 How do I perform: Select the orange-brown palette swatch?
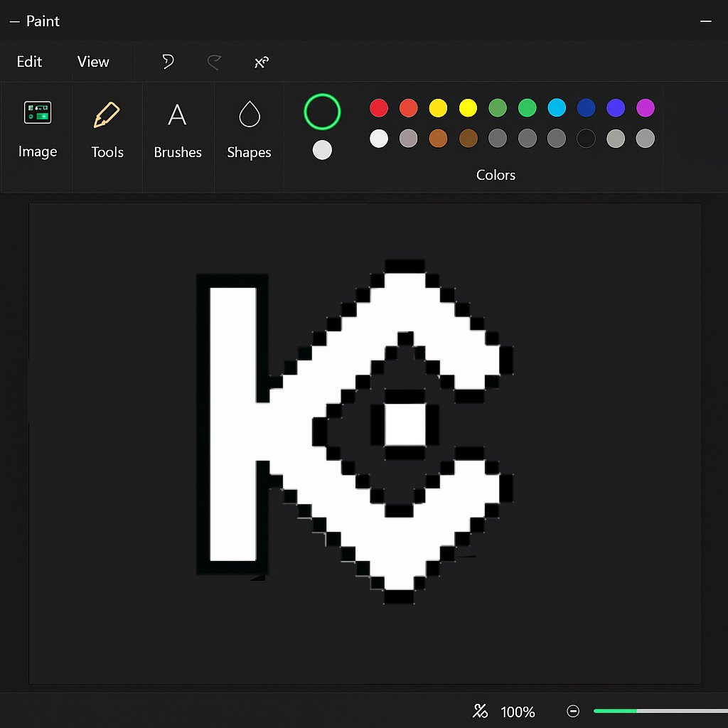coord(438,139)
